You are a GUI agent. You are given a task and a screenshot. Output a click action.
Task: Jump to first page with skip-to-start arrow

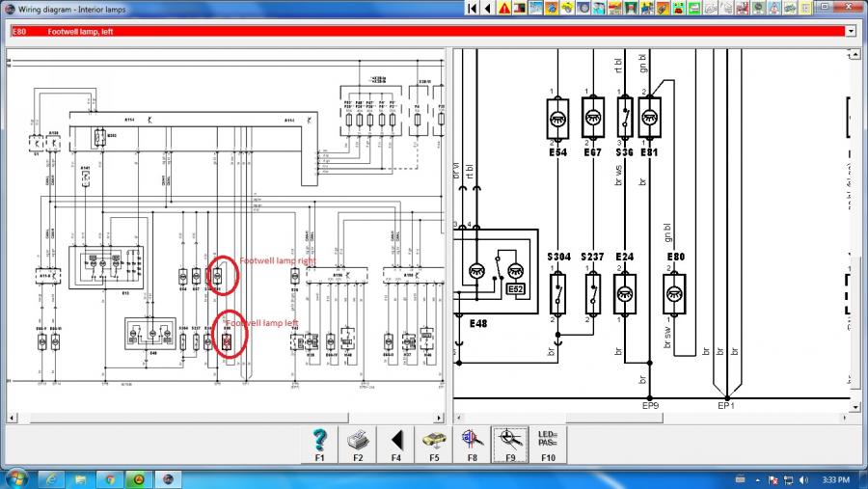click(x=473, y=8)
